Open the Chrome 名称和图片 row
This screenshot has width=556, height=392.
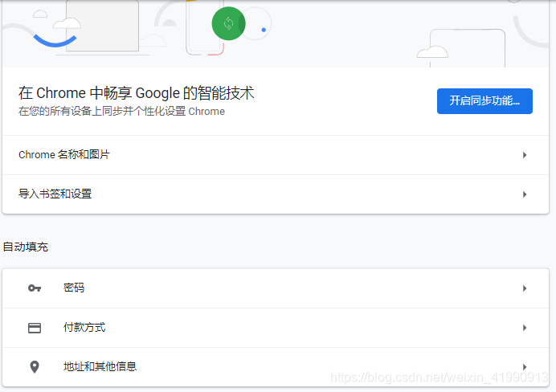click(x=276, y=155)
